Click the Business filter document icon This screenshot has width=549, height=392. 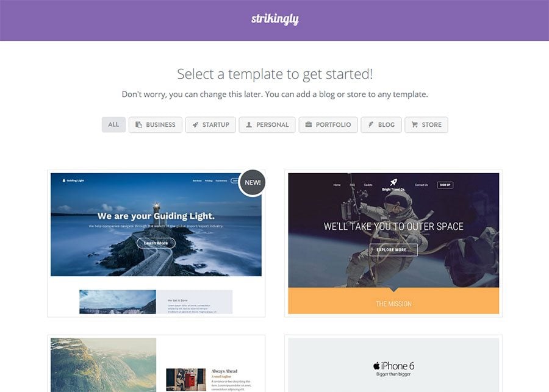[x=138, y=124]
